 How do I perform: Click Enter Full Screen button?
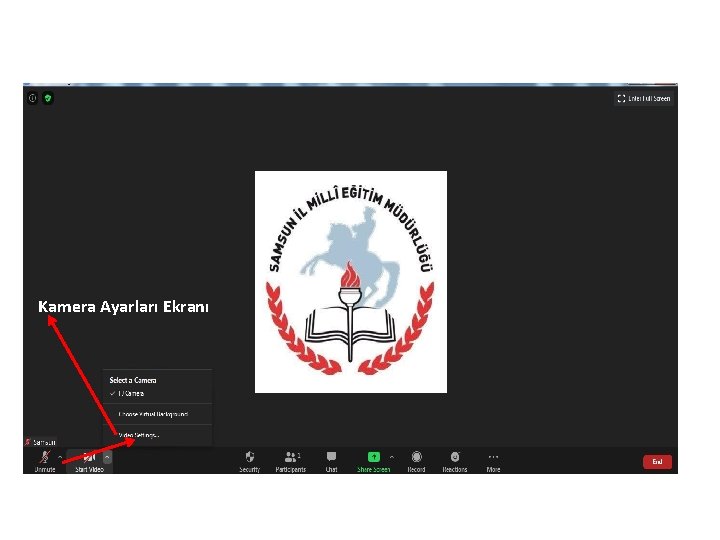(643, 98)
